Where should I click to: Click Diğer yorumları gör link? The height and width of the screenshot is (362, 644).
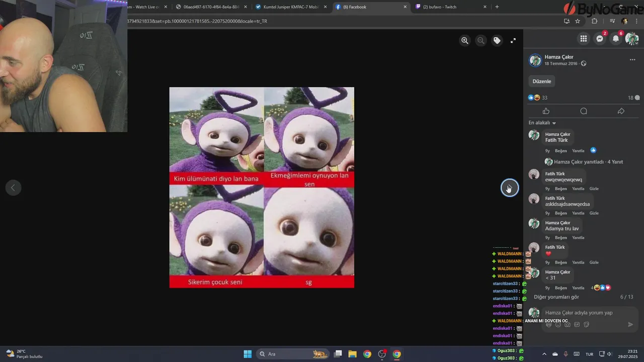(556, 297)
